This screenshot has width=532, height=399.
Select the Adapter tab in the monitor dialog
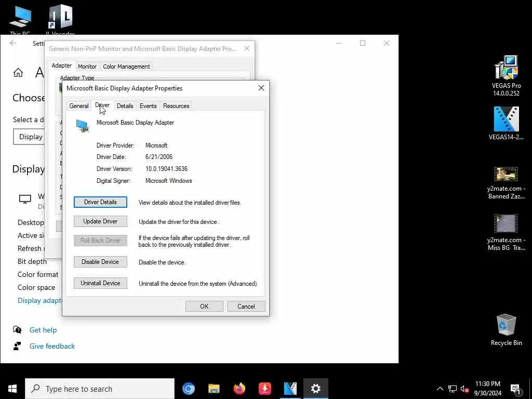tap(61, 65)
